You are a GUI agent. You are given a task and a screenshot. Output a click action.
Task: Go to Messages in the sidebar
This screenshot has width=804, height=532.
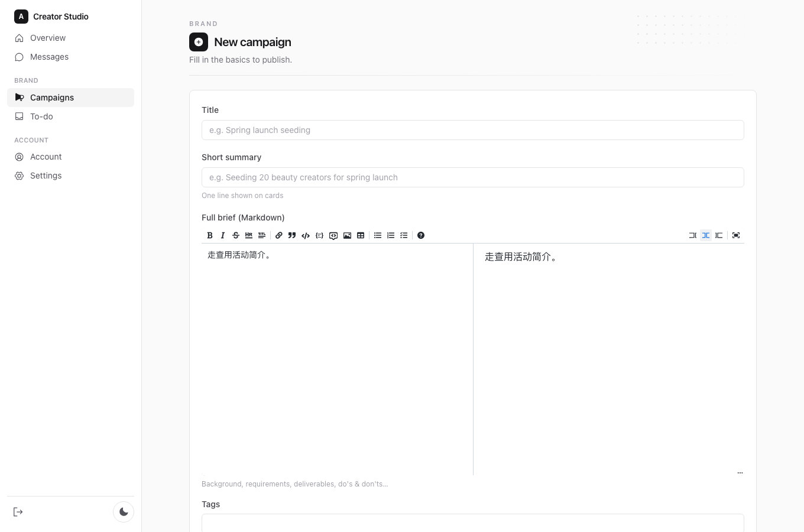pyautogui.click(x=70, y=57)
